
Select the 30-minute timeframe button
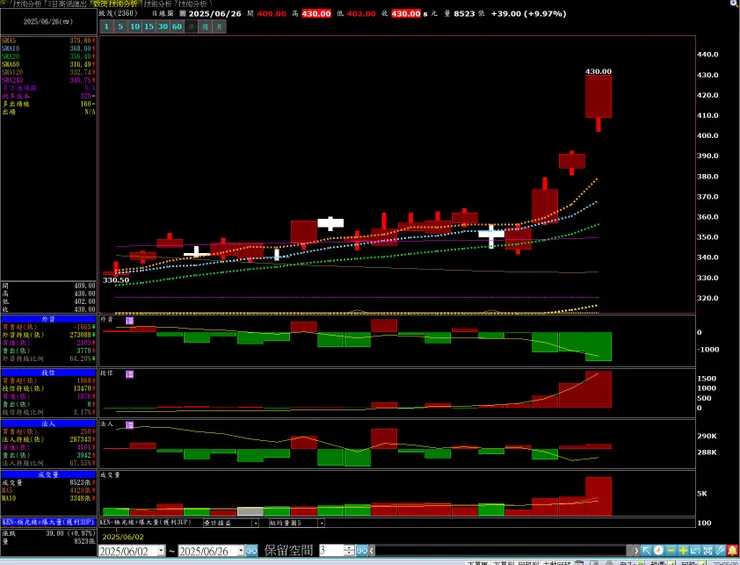click(163, 26)
